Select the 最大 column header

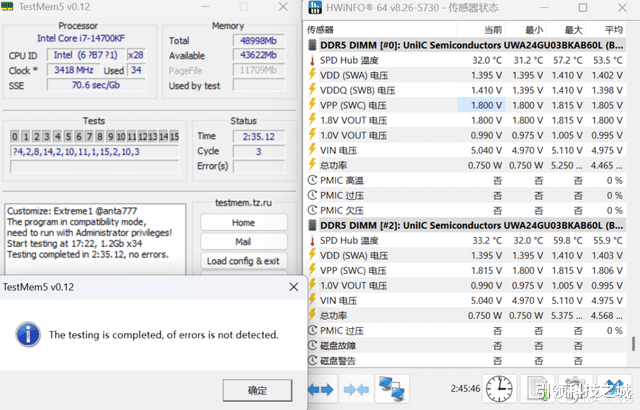coord(566,30)
